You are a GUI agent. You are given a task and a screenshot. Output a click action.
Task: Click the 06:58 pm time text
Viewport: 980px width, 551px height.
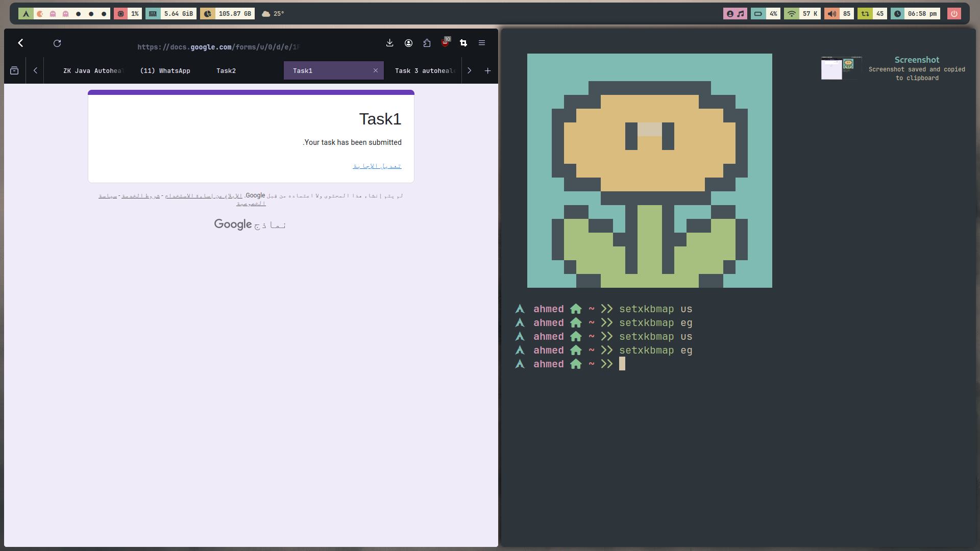pos(922,14)
